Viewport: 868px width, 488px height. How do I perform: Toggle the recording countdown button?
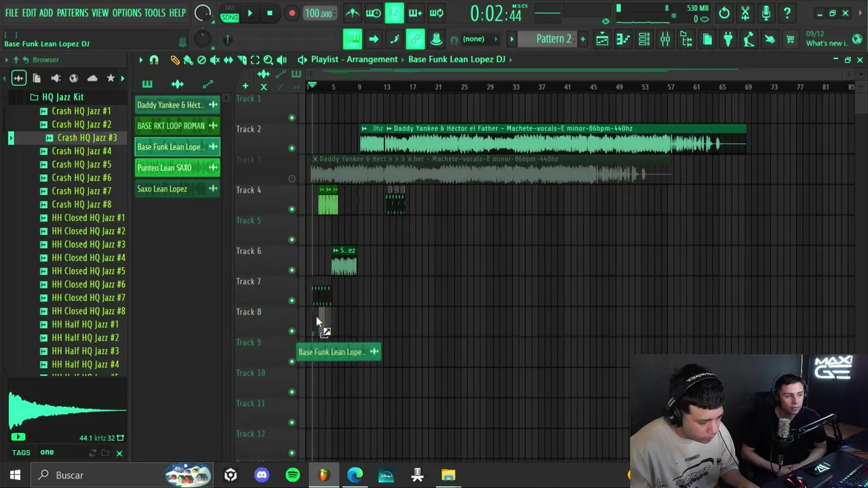[x=395, y=13]
